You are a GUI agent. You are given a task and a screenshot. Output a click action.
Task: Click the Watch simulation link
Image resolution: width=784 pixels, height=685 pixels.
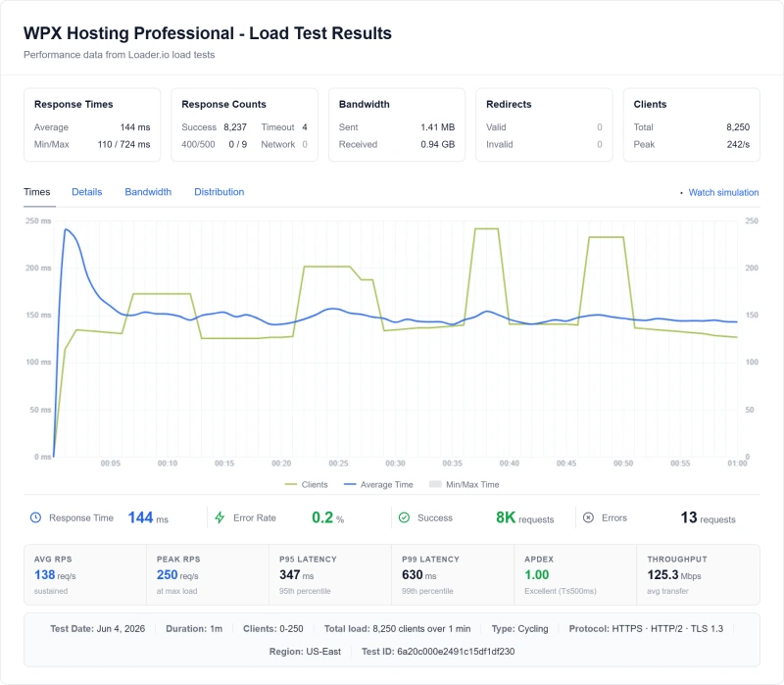723,192
